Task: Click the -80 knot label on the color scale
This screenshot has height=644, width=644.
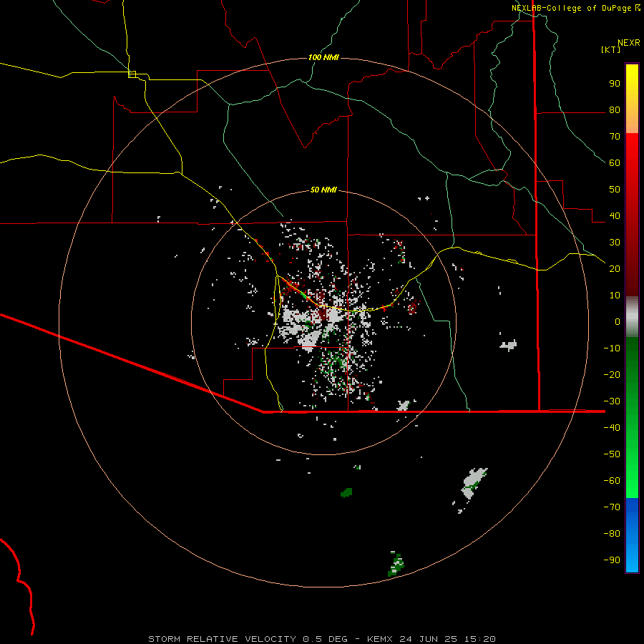Action: (612, 534)
